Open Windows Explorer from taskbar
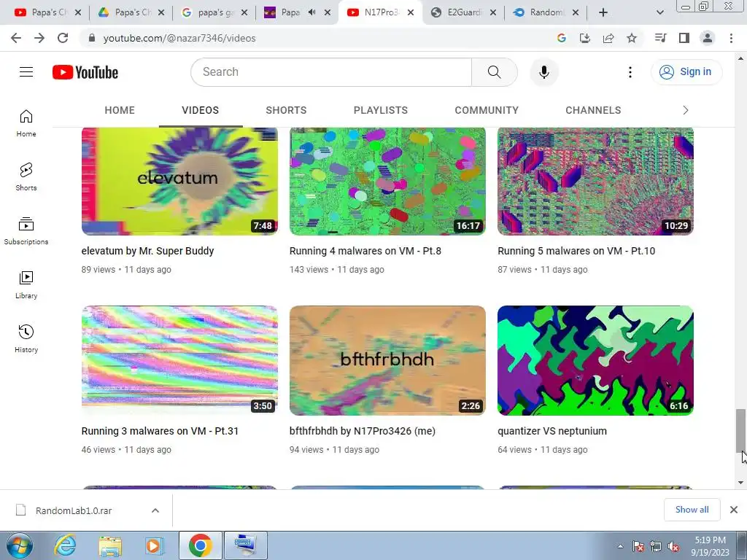 tap(110, 545)
